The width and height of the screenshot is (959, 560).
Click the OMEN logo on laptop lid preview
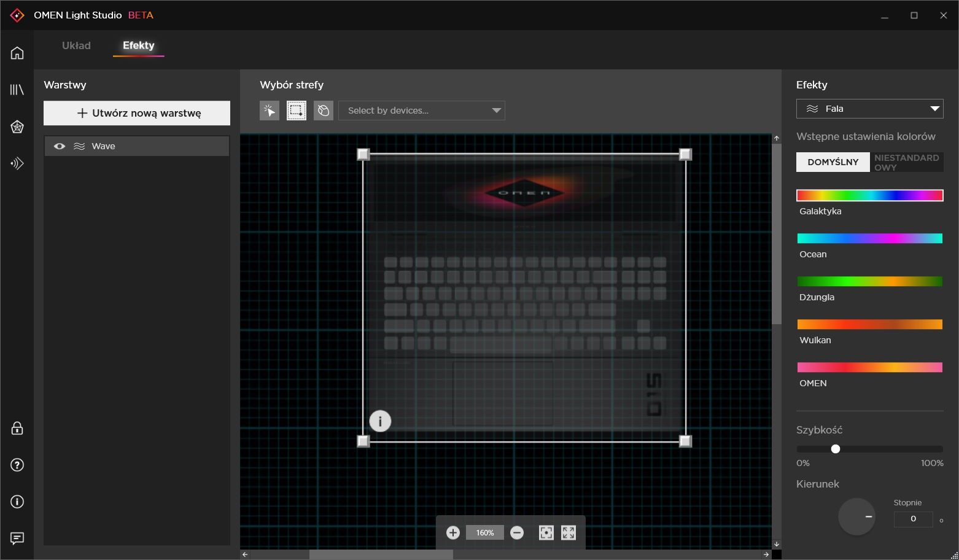click(524, 193)
